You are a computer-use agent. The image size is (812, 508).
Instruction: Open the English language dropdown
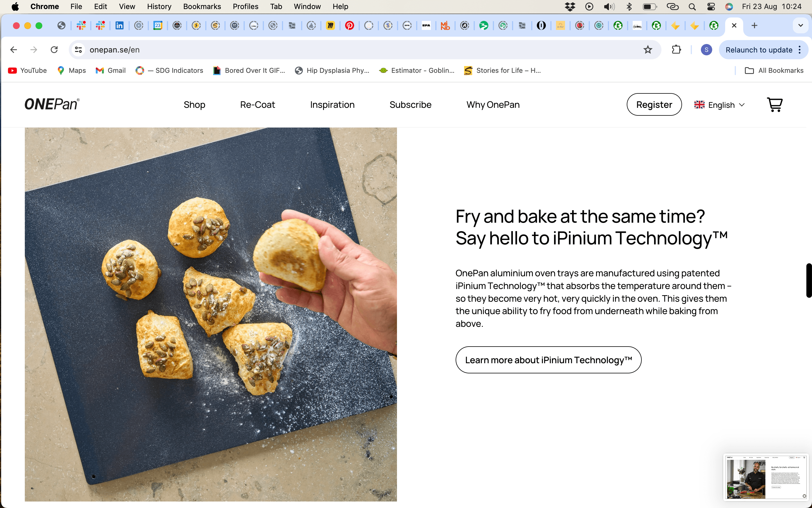(720, 105)
